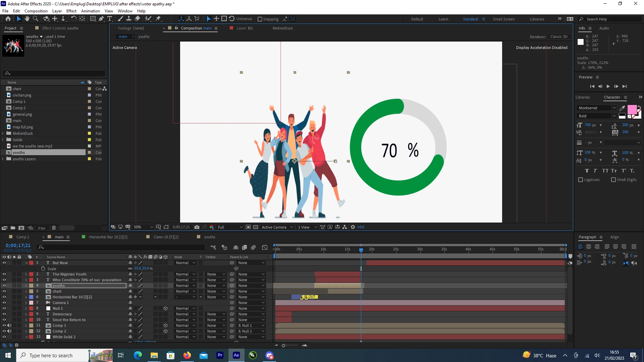
Task: Select the Zoom tool magnifier
Action: 35,19
